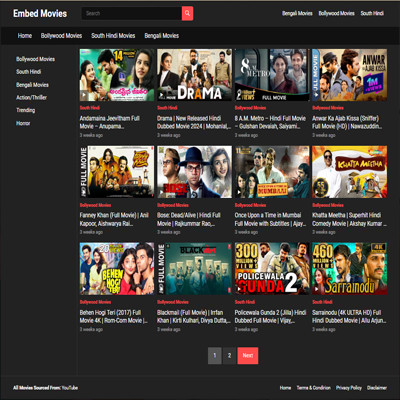Click title 'Policewala Gunda 2 (Jilla)'
400x400 pixels.
270,316
